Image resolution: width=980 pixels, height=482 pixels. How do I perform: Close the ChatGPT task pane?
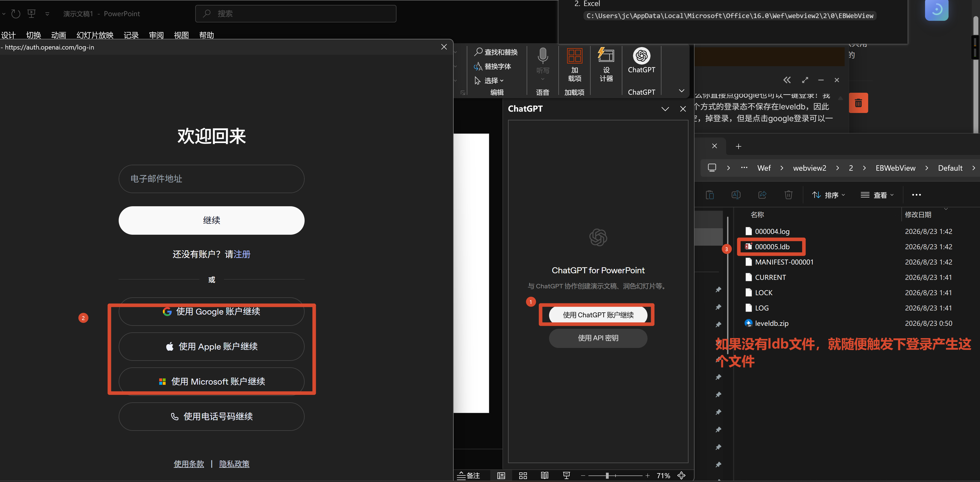coord(683,109)
